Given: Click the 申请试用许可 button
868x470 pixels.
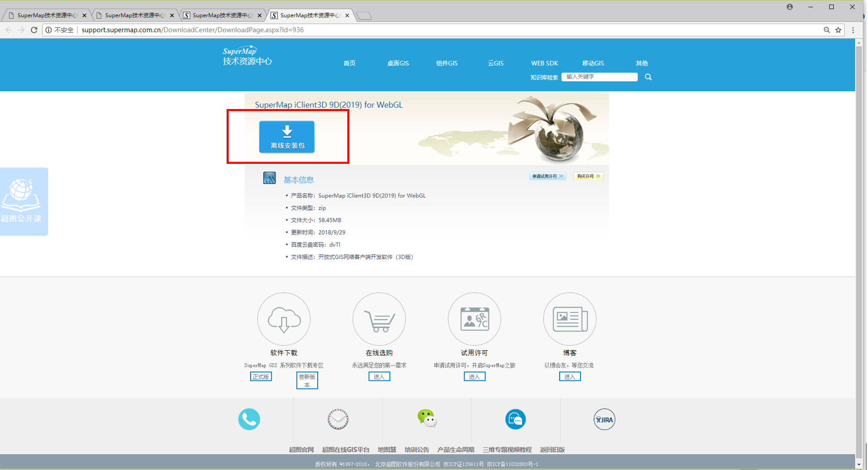Looking at the screenshot, I should click(x=548, y=176).
